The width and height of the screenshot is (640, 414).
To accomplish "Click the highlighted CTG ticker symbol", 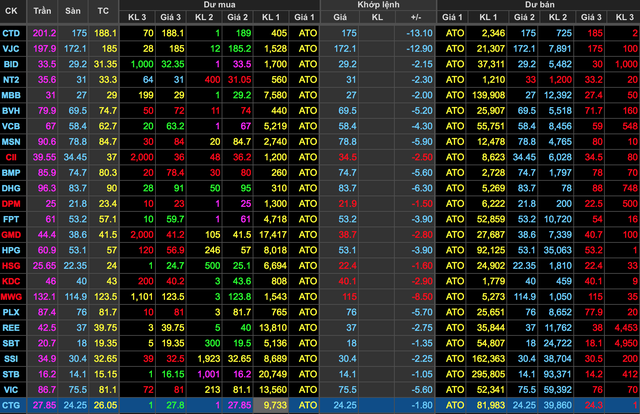I will (x=14, y=404).
